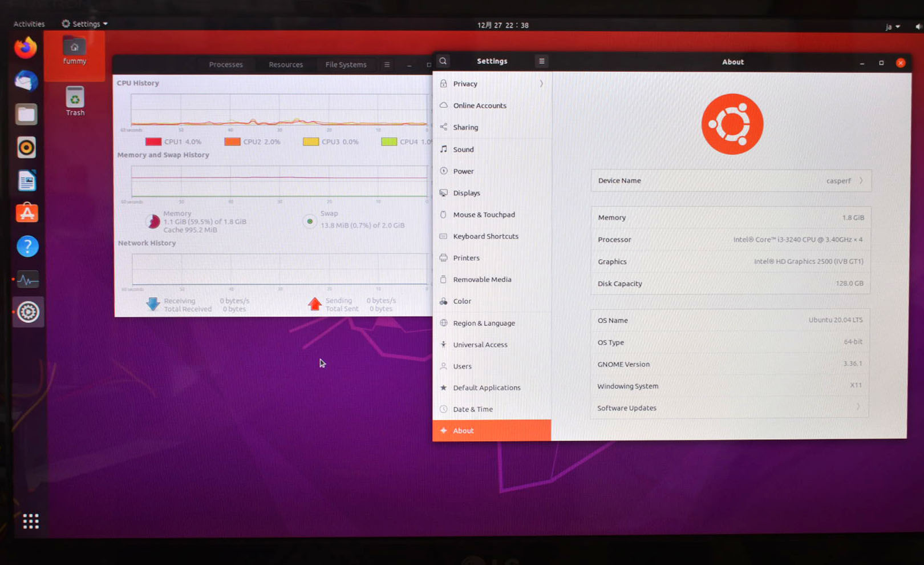Image resolution: width=924 pixels, height=565 pixels.
Task: Switch to the Resources tab
Action: (x=286, y=64)
